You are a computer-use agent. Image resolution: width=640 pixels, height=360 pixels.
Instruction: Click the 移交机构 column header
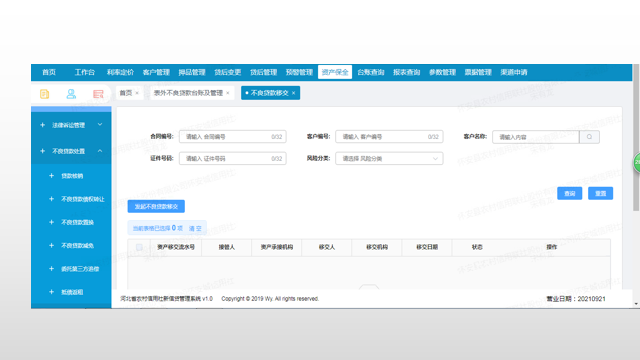point(377,247)
